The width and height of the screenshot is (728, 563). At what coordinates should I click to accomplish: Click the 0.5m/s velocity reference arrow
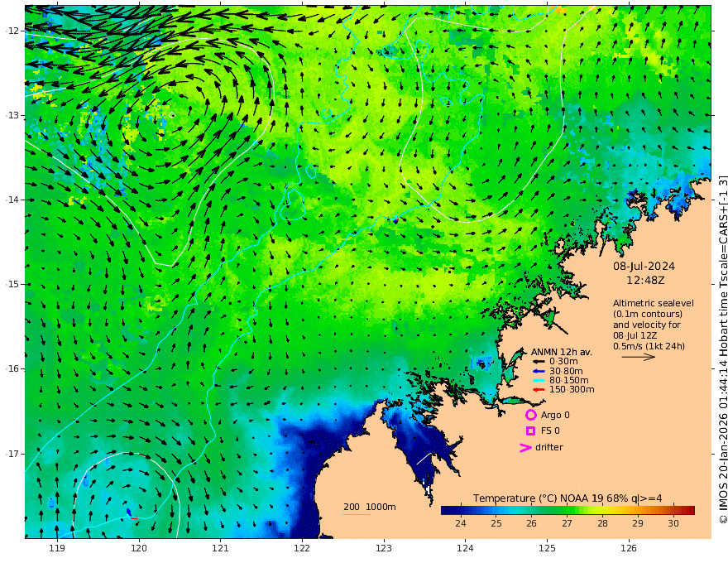[x=639, y=357]
